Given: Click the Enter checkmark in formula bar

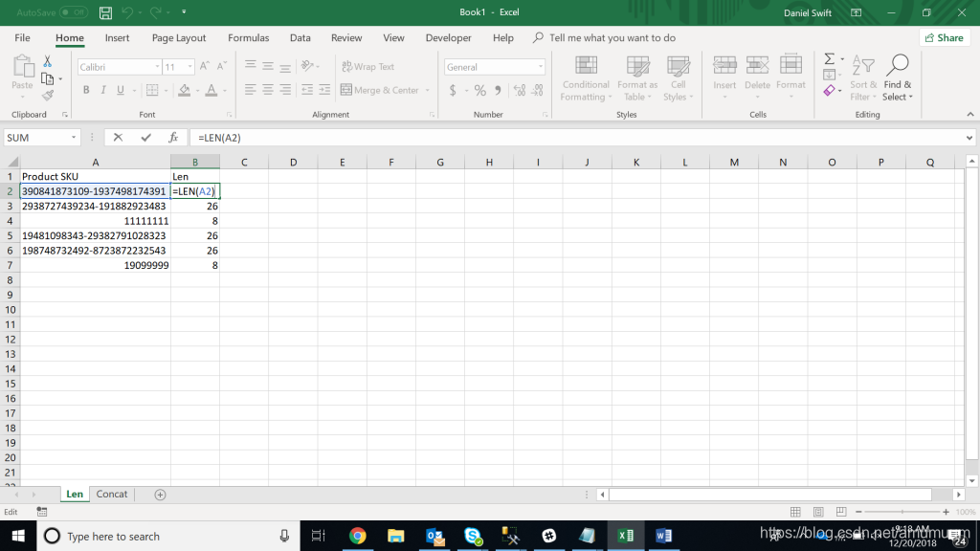Looking at the screenshot, I should click(145, 138).
